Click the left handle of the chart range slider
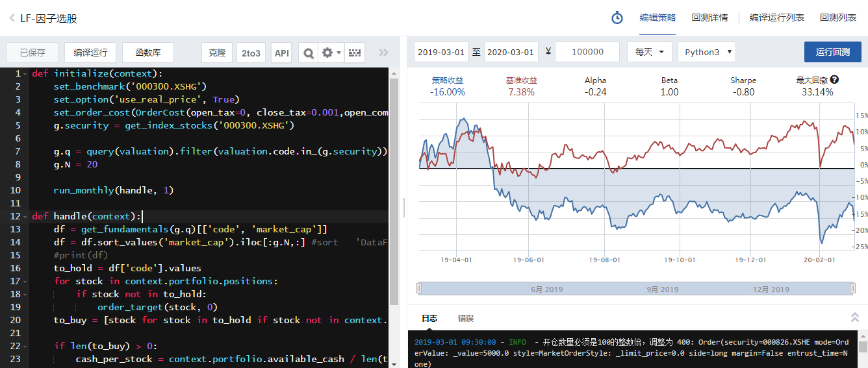Image resolution: width=868 pixels, height=368 pixels. (x=419, y=288)
